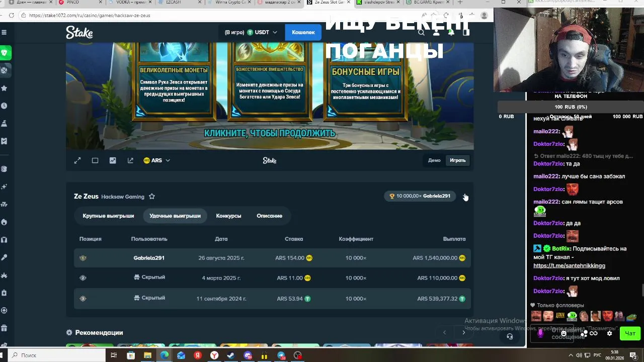Click the purple microphone icon in chat
The height and width of the screenshot is (362, 644).
click(541, 333)
